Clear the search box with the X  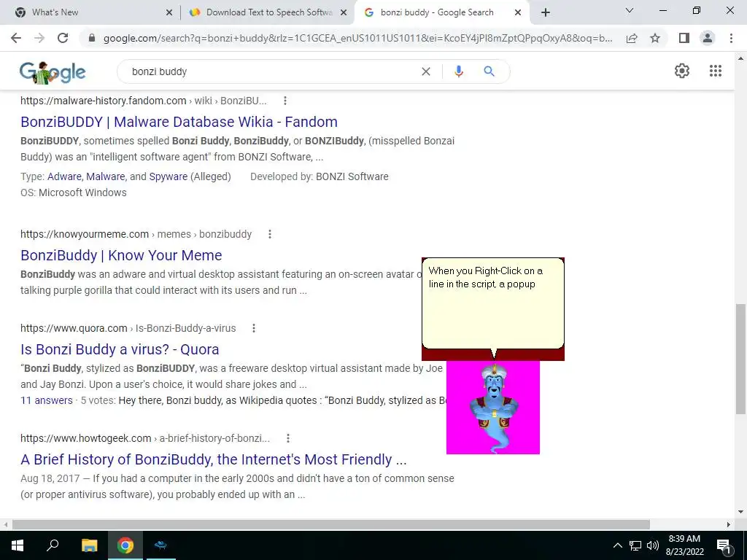pos(426,71)
